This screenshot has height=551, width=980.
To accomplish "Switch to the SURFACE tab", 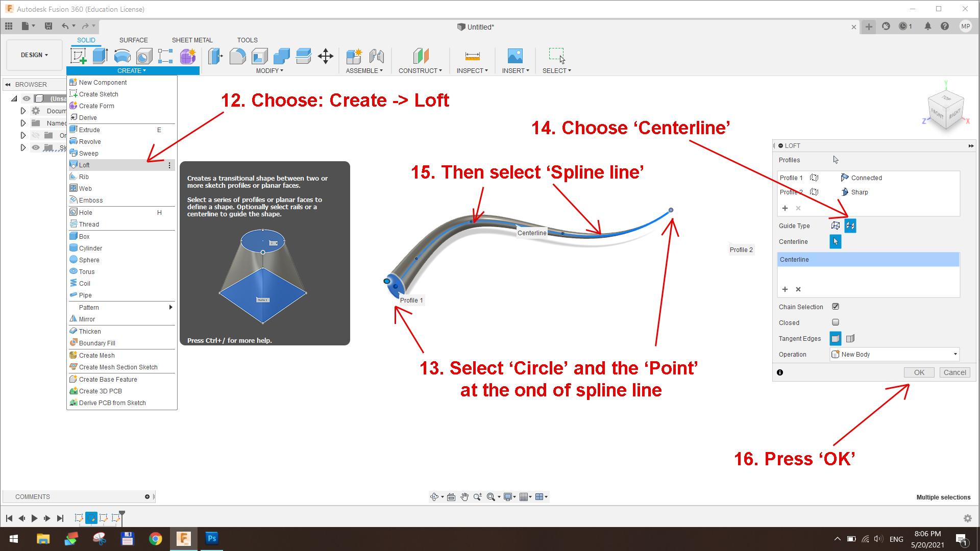I will pyautogui.click(x=133, y=40).
